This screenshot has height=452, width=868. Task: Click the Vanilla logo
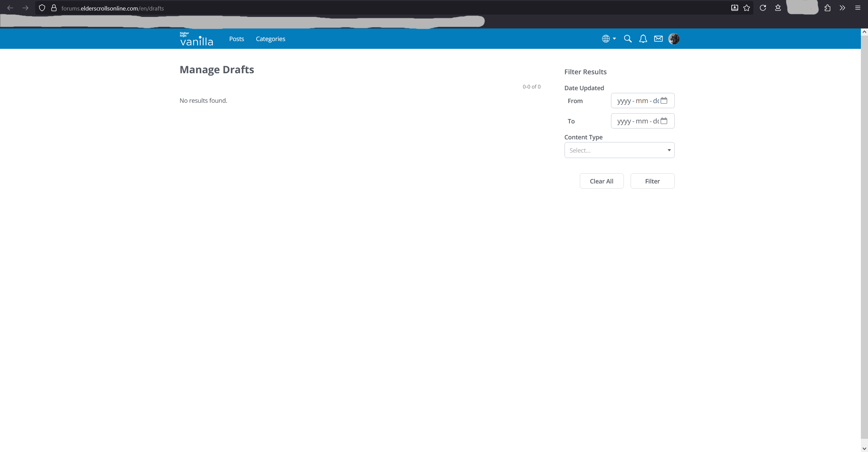click(x=196, y=39)
